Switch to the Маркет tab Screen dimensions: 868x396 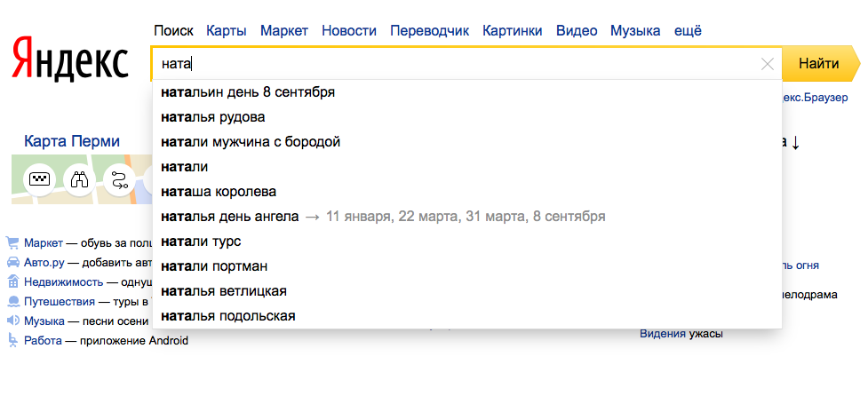284,30
